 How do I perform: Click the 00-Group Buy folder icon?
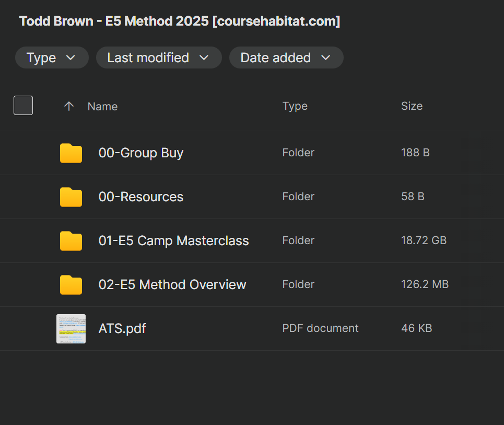[71, 153]
